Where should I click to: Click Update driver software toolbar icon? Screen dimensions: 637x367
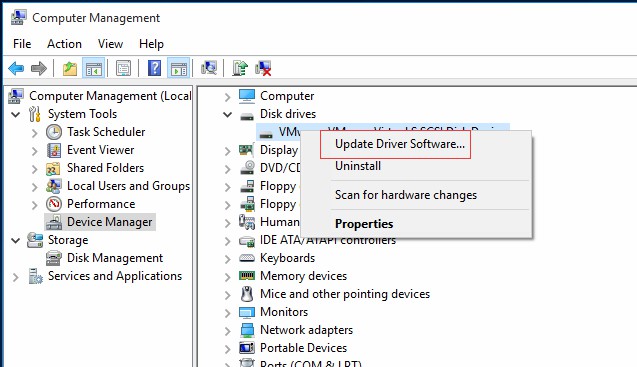click(240, 68)
